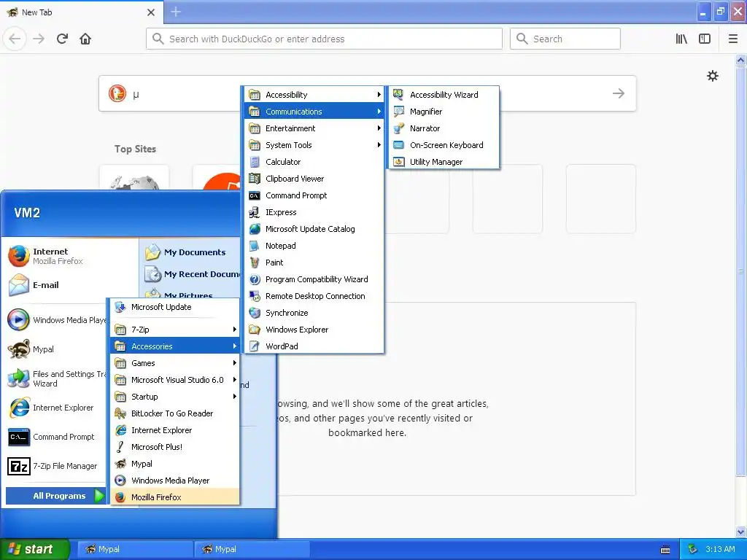Launch Mozilla Firefox from All Programs list
The height and width of the screenshot is (560, 747).
pyautogui.click(x=175, y=497)
